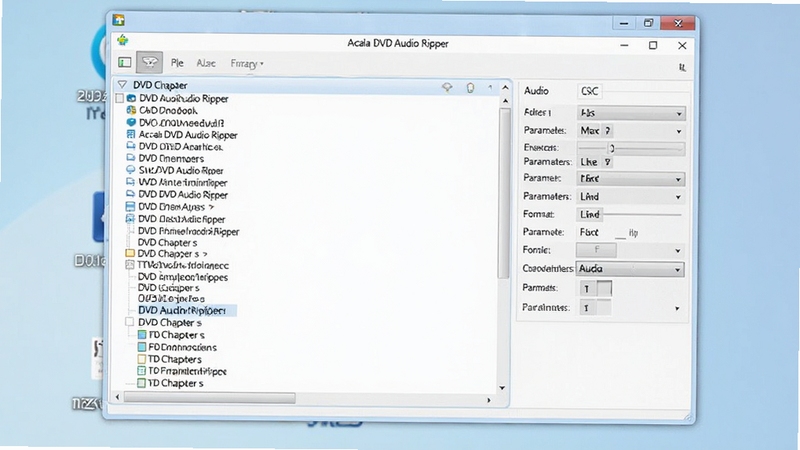Click the green app logo beside the title
Image resolution: width=800 pixels, height=450 pixels.
(x=122, y=40)
